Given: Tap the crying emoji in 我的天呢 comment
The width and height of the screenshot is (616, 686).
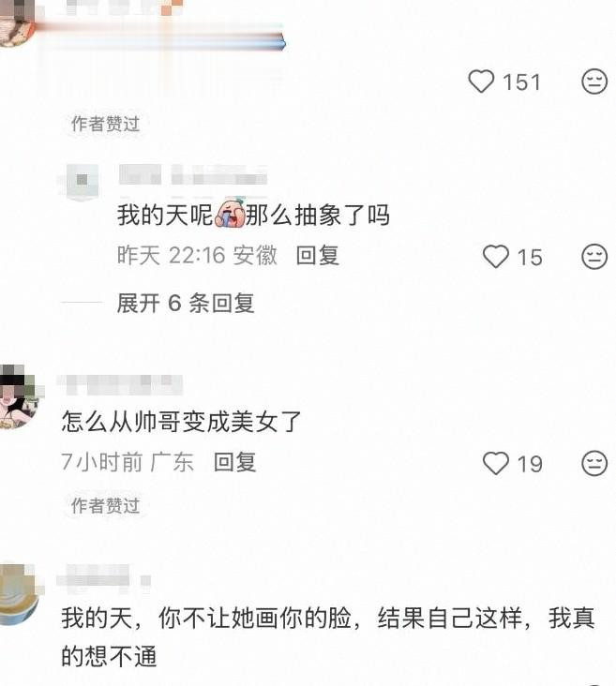Looking at the screenshot, I should click(x=229, y=214).
